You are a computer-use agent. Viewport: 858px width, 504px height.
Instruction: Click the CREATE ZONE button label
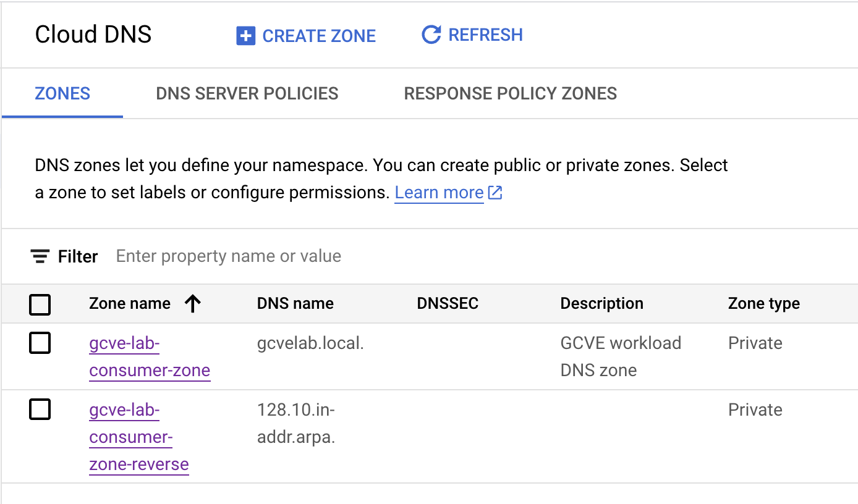319,36
